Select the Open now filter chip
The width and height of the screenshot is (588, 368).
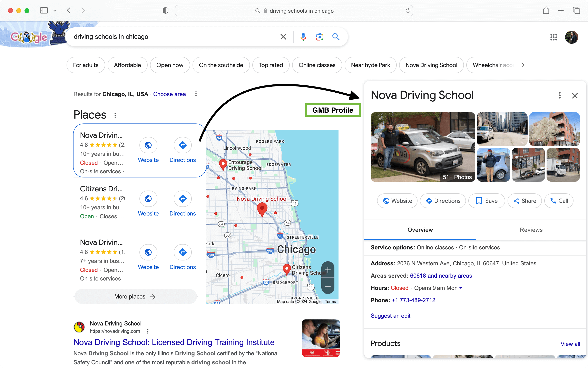[170, 65]
